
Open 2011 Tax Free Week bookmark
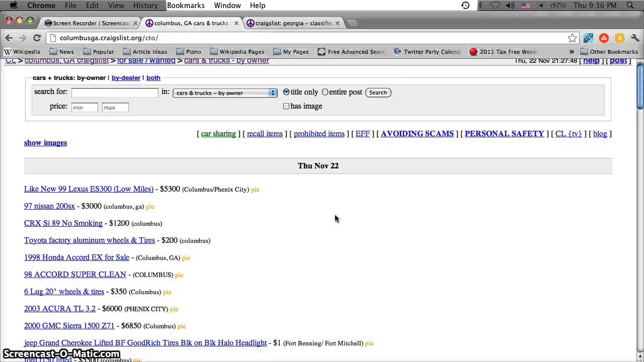(503, 51)
